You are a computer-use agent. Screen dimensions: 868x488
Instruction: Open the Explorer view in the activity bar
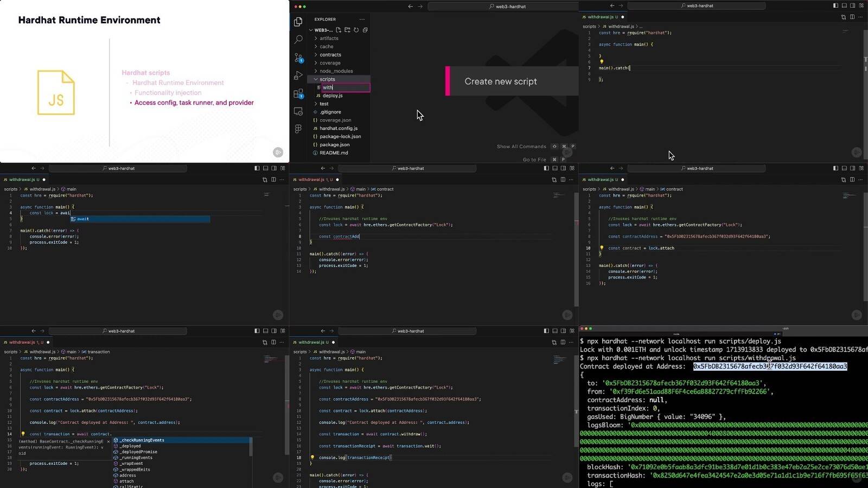click(x=298, y=22)
